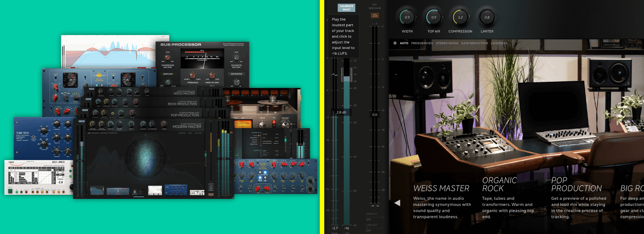The width and height of the screenshot is (644, 234).
Task: Click the Top Air knob
Action: (434, 17)
